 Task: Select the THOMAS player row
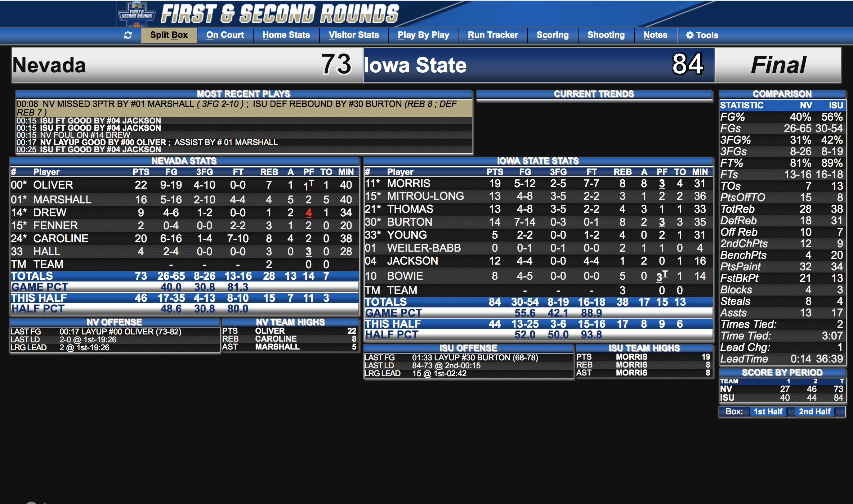(x=538, y=209)
